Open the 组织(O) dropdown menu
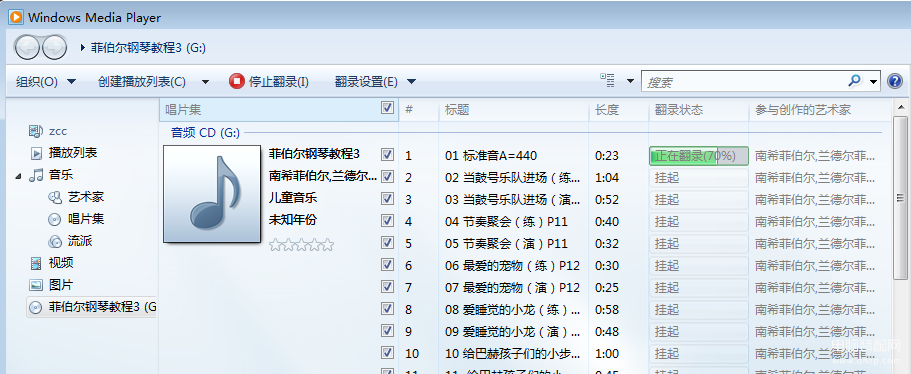 pos(45,82)
